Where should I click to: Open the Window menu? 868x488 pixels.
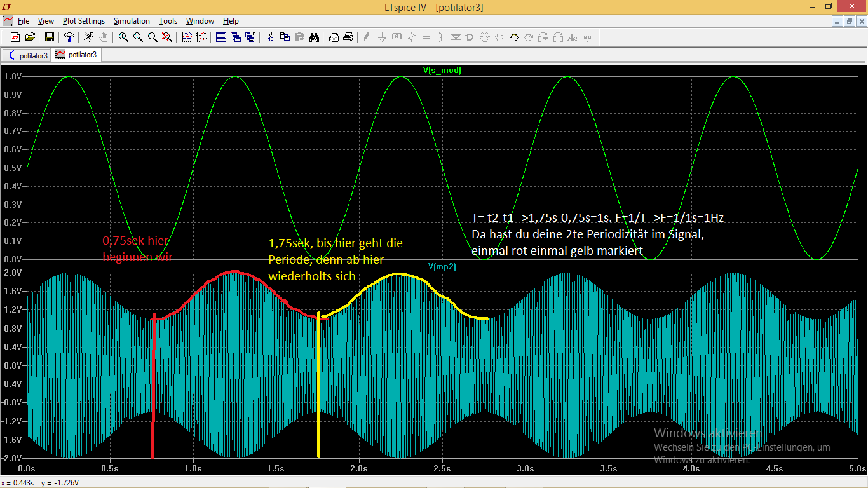tap(200, 21)
